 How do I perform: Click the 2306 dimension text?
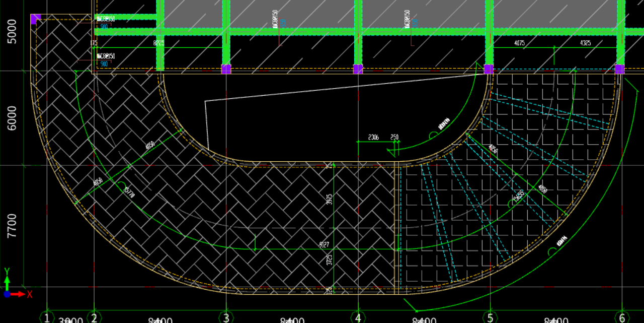[373, 137]
